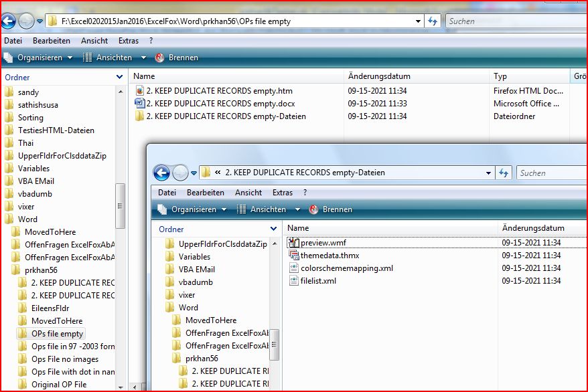The width and height of the screenshot is (588, 392).
Task: Open the Ansichten dropdown arrow in the front window
Action: pyautogui.click(x=297, y=209)
